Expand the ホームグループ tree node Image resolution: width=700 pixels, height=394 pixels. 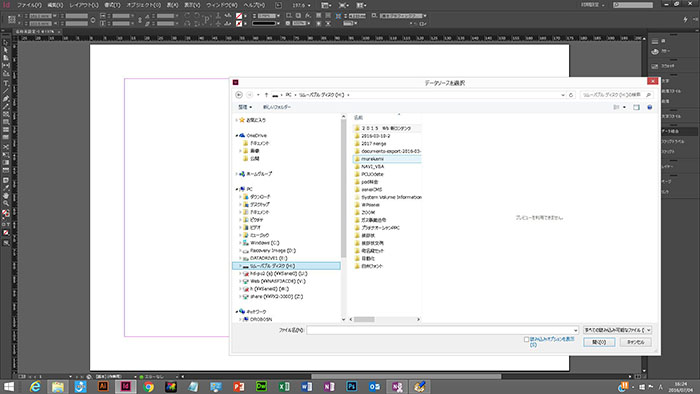click(x=237, y=174)
